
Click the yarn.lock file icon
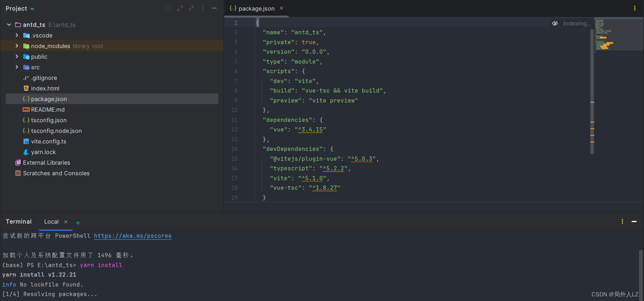[x=26, y=152]
